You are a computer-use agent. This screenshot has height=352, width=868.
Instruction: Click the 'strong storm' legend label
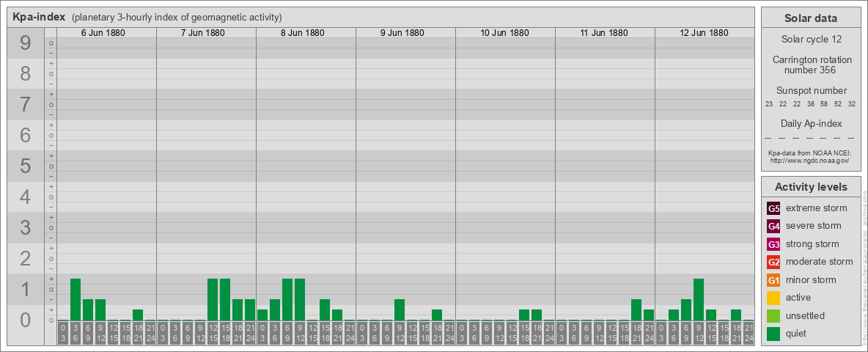click(812, 244)
